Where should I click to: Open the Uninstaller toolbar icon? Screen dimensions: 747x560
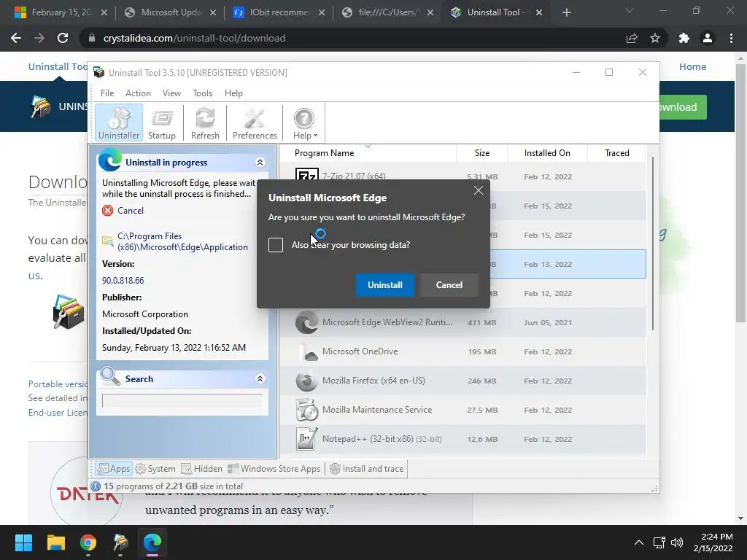119,123
